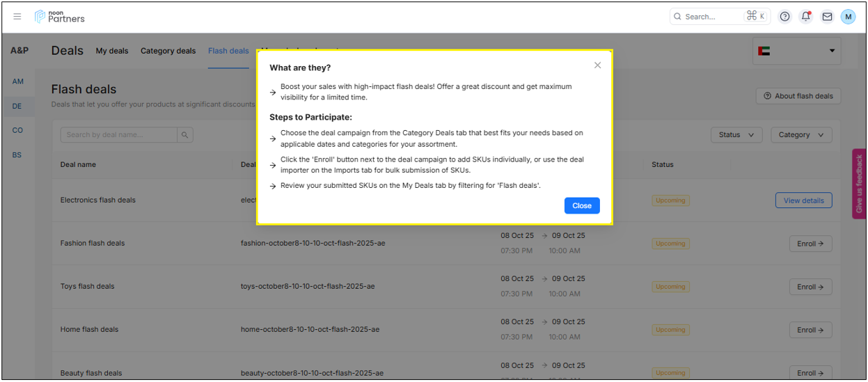The height and width of the screenshot is (382, 868).
Task: Click the Search by deal name field
Action: point(118,135)
